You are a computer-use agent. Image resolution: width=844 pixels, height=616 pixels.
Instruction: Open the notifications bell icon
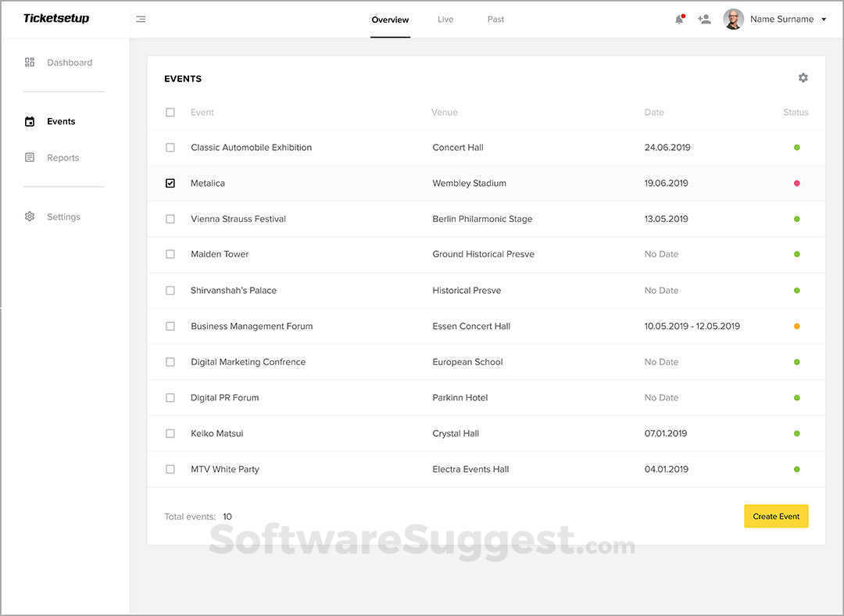[680, 20]
